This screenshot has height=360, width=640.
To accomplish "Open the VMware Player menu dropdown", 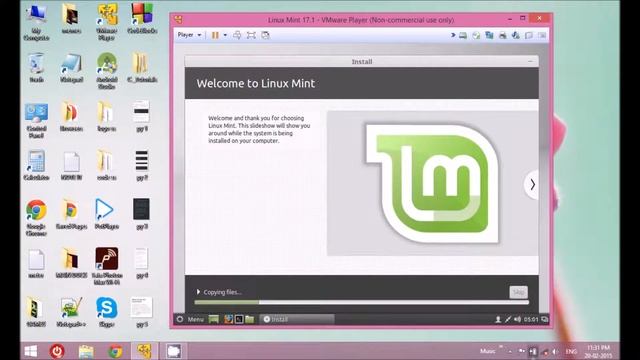I will pyautogui.click(x=189, y=35).
